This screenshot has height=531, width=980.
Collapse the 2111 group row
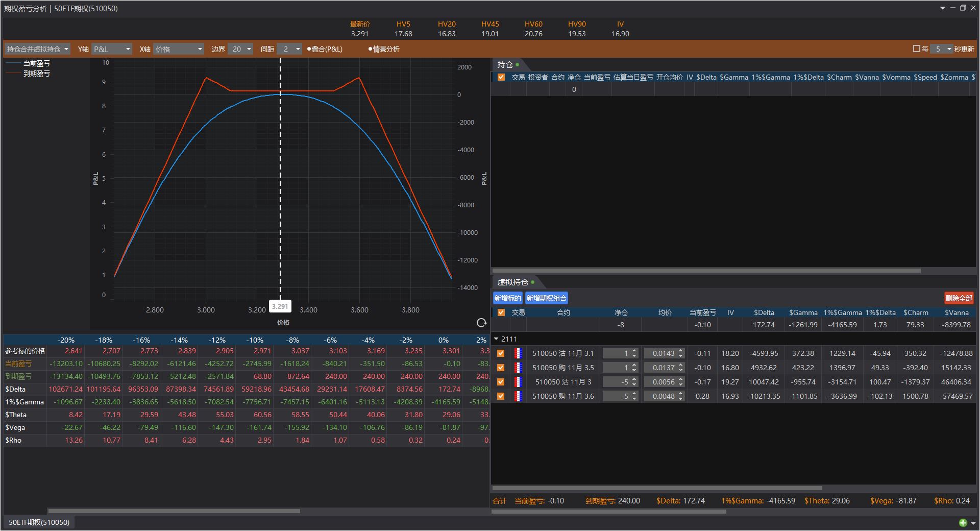pos(496,339)
